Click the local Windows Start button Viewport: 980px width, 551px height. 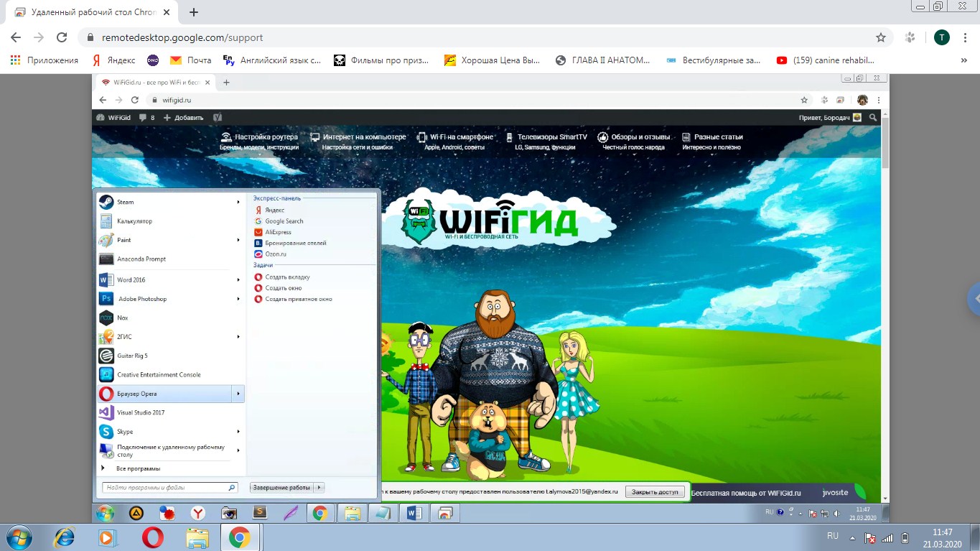(18, 537)
